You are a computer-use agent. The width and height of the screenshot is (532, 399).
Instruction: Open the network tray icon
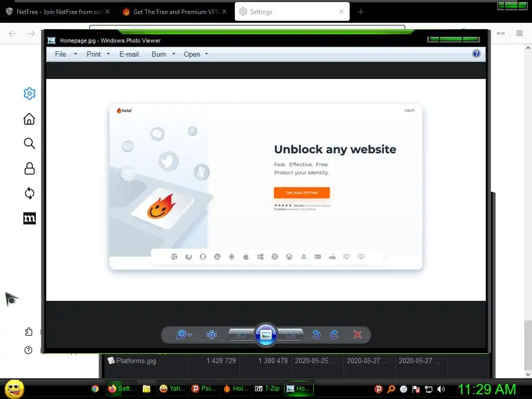(429, 389)
